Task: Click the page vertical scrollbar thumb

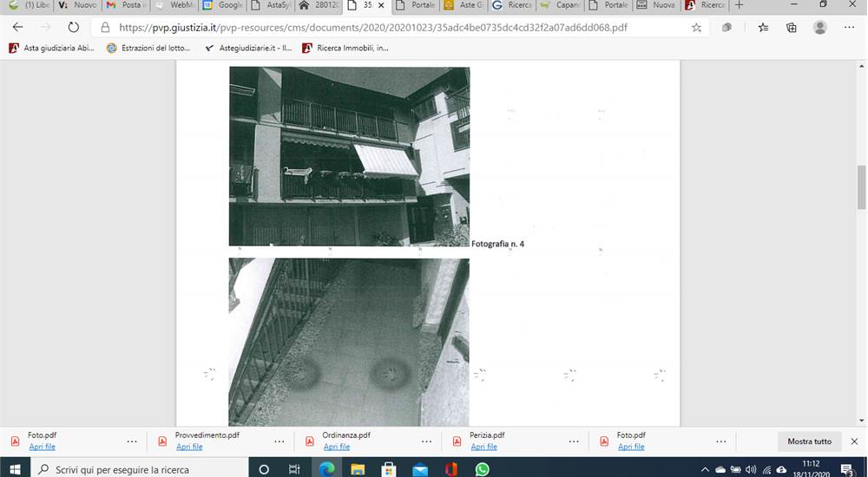Action: pos(862,187)
